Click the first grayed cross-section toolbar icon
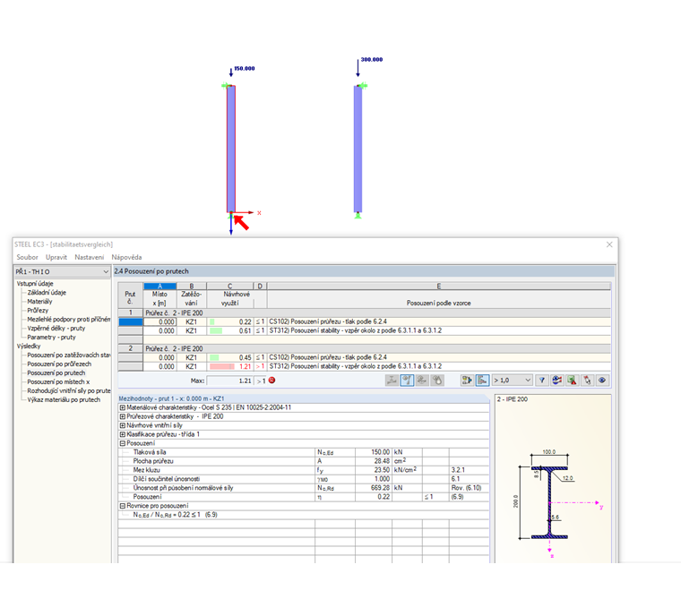 392,381
